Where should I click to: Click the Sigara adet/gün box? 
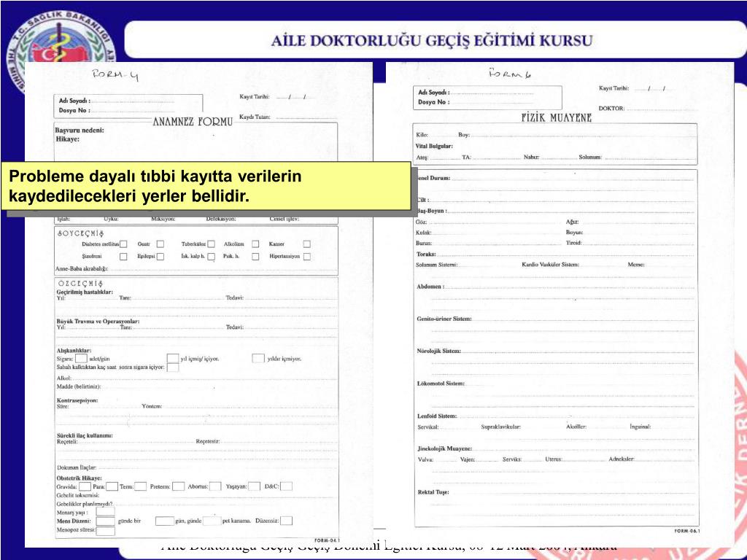pyautogui.click(x=82, y=358)
